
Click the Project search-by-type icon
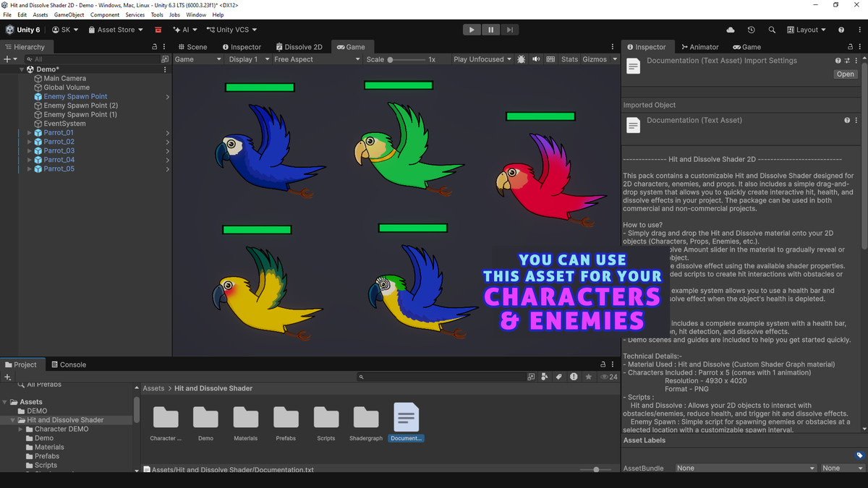tap(545, 377)
